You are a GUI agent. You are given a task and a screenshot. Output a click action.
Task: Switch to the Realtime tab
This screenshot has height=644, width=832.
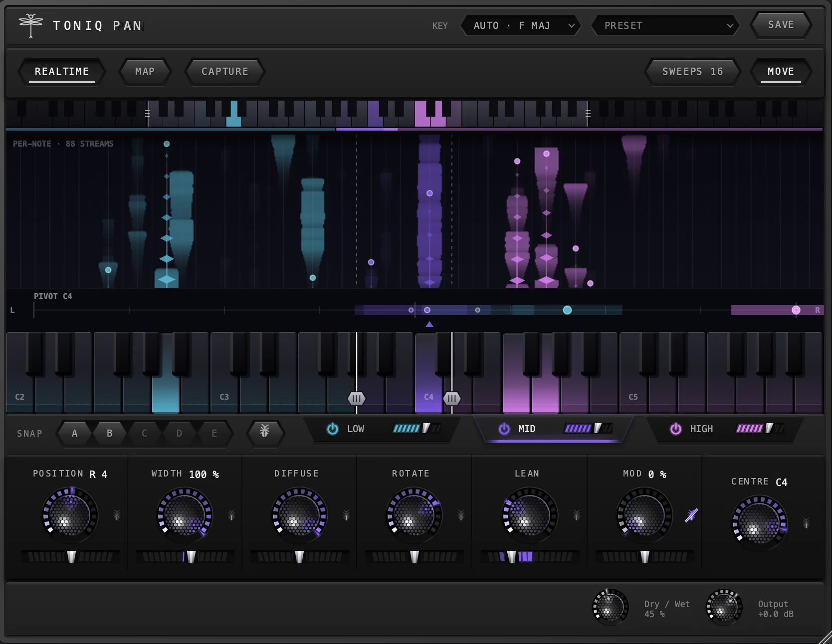click(62, 72)
